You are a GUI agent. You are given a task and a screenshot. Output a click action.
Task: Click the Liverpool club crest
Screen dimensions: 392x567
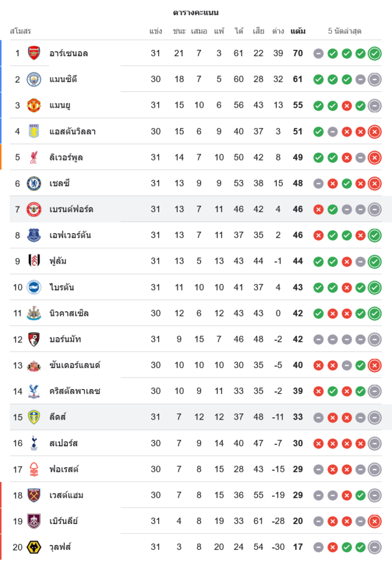tap(34, 157)
